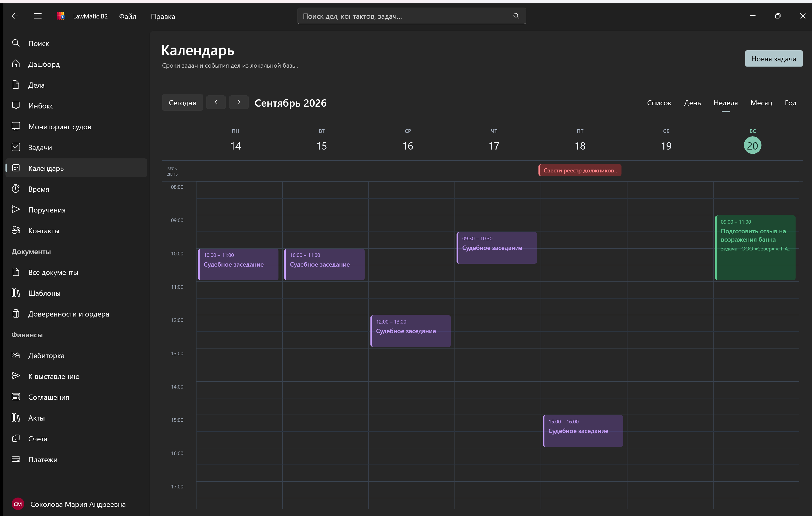Switch to День view tab

tap(692, 103)
